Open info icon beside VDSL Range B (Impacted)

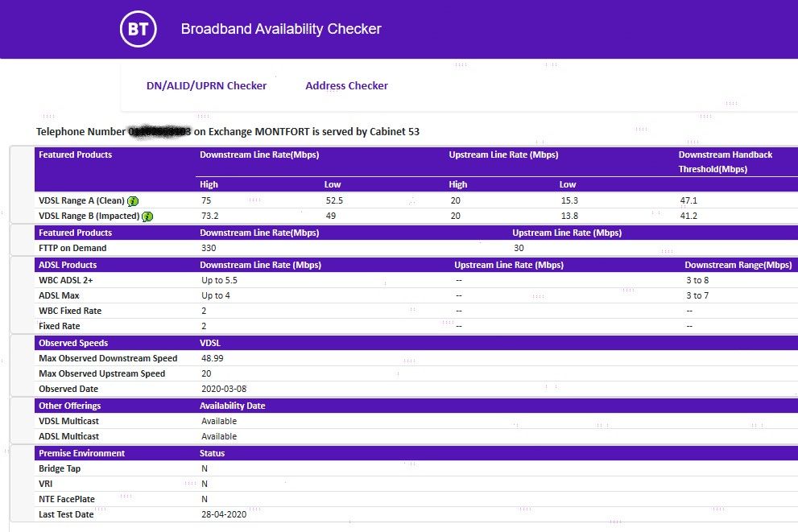point(147,217)
